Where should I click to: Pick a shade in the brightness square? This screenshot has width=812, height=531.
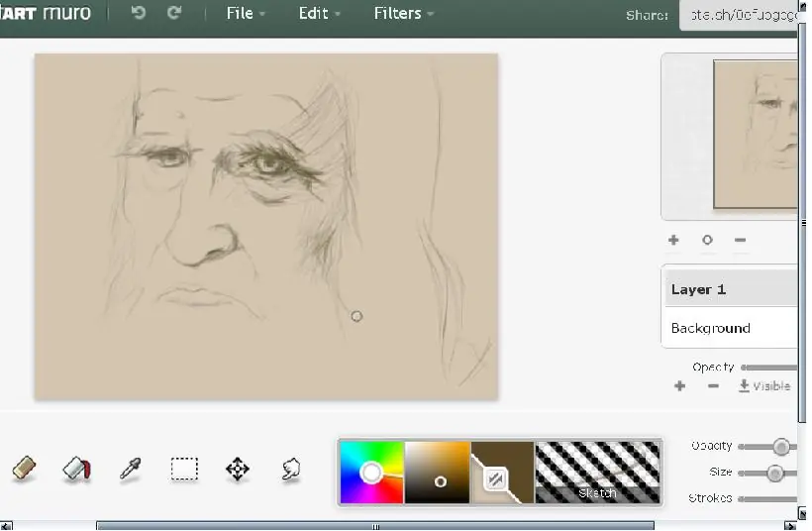[x=437, y=472]
